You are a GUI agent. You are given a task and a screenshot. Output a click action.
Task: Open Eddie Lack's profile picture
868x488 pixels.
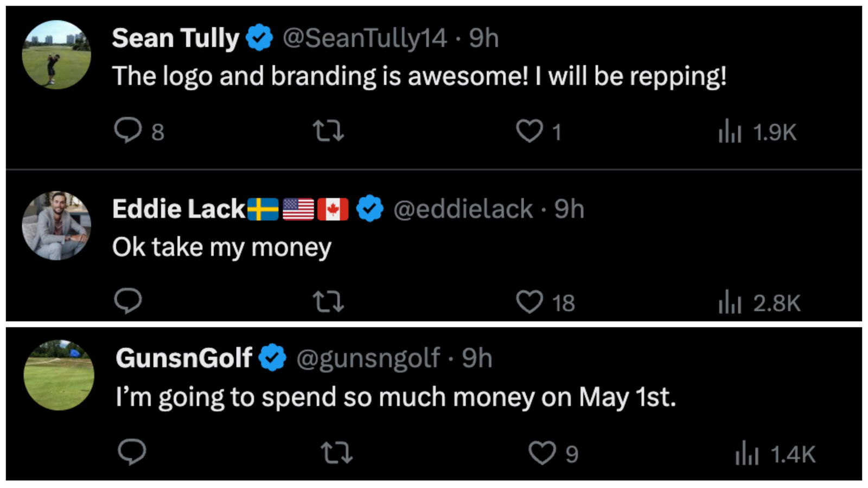point(56,226)
